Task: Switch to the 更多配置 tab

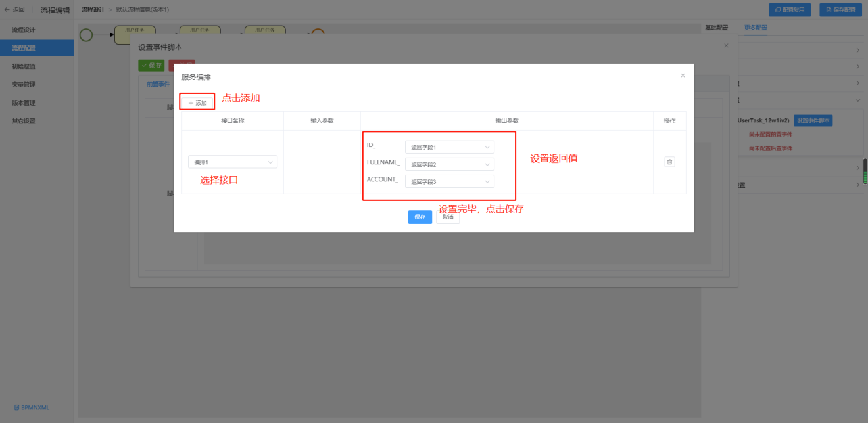Action: coord(756,28)
